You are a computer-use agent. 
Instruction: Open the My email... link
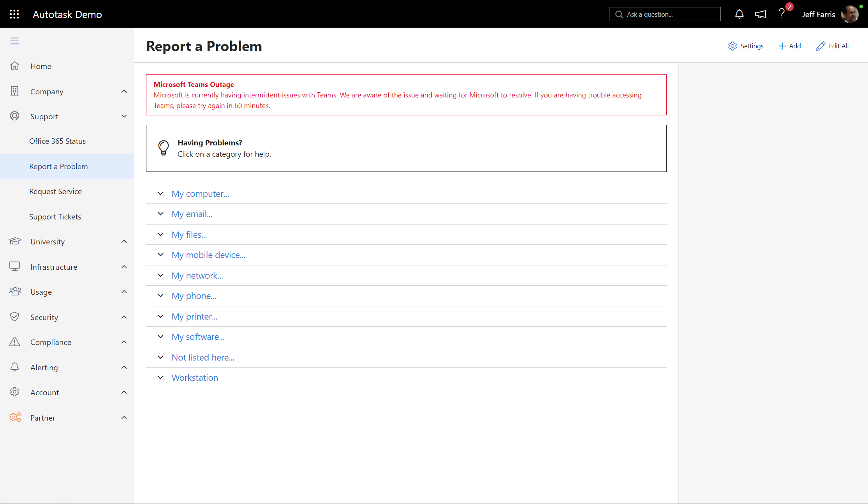192,214
